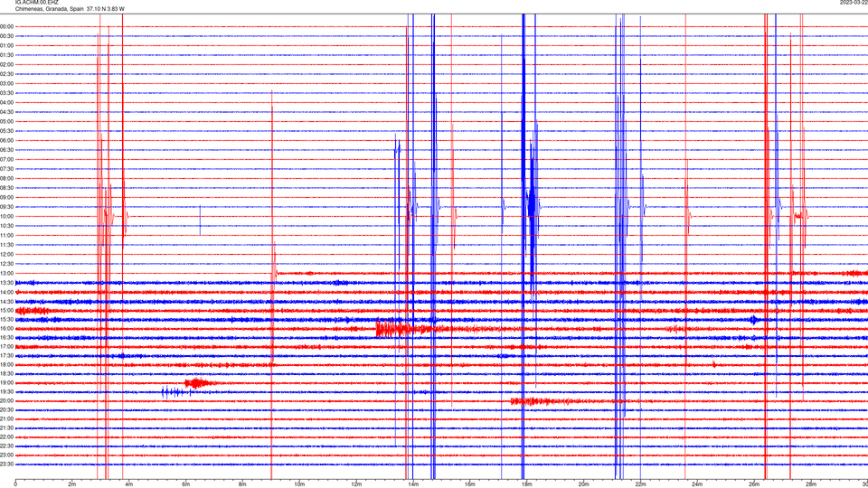868x488 pixels.
Task: Select the 14:30 trace time label
Action: 6,302
